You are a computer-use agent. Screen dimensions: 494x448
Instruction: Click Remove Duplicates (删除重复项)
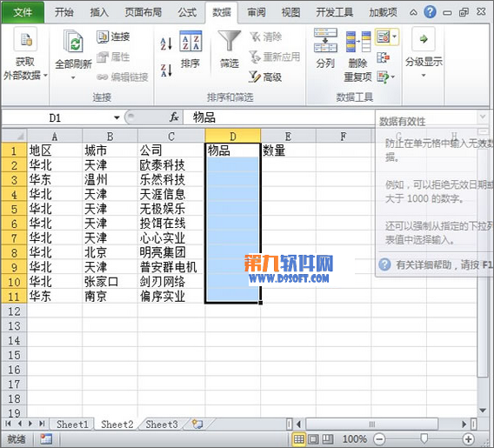pos(357,57)
